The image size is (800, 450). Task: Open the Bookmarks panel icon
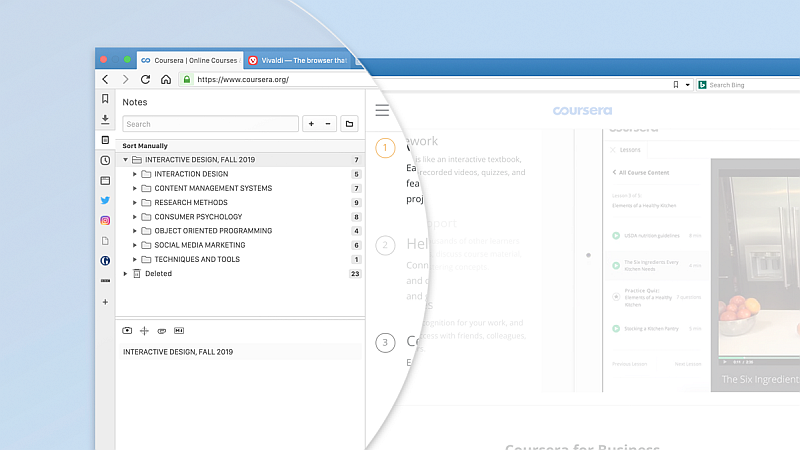click(105, 98)
